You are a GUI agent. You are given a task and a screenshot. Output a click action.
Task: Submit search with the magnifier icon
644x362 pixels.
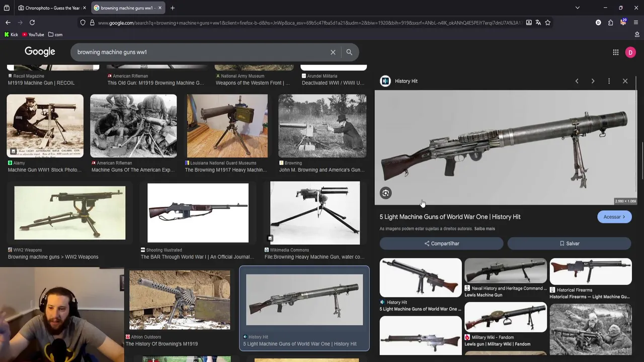tap(349, 52)
